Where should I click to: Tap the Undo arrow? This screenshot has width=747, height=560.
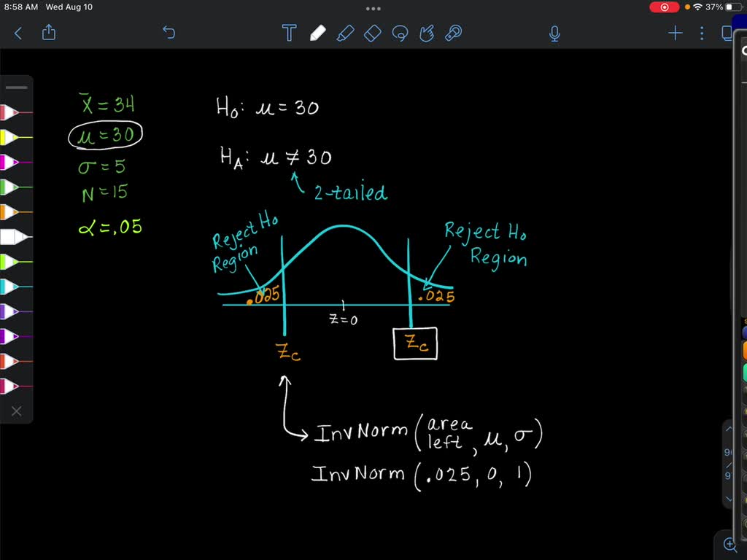169,33
